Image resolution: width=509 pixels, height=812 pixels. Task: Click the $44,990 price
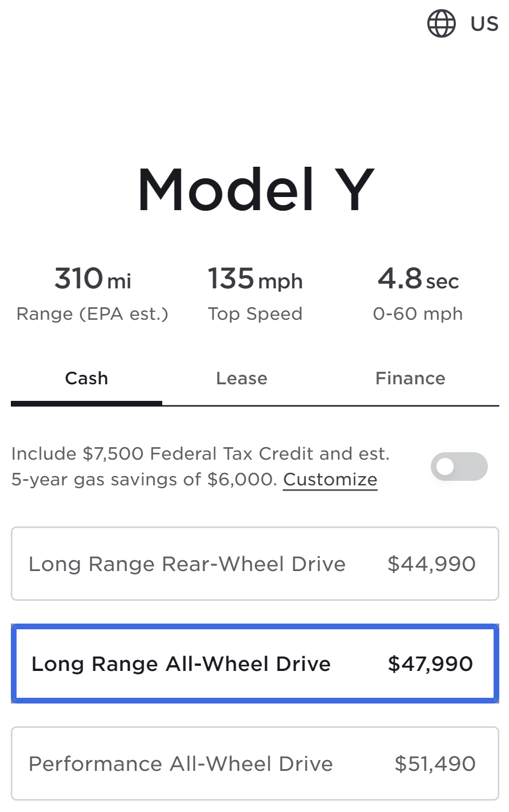coord(431,564)
